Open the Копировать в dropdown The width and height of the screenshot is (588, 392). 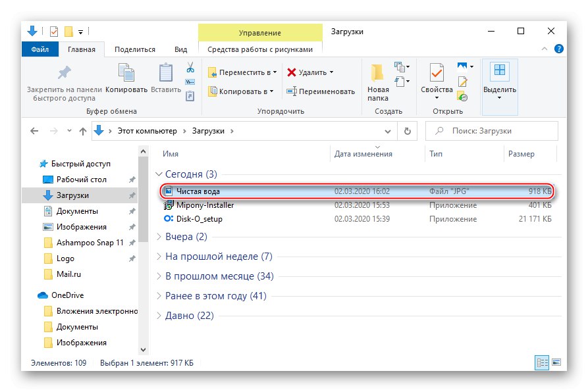tap(271, 91)
